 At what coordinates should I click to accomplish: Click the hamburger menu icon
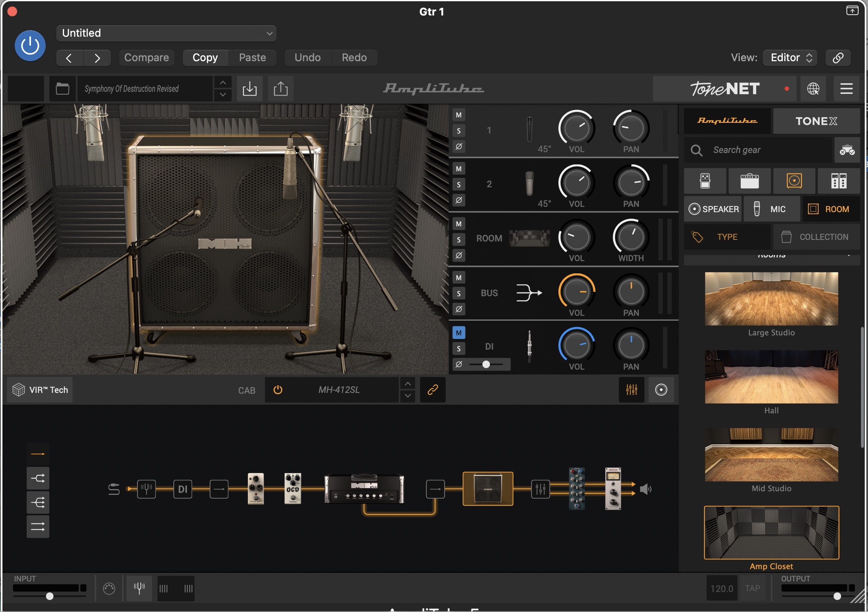coord(846,89)
